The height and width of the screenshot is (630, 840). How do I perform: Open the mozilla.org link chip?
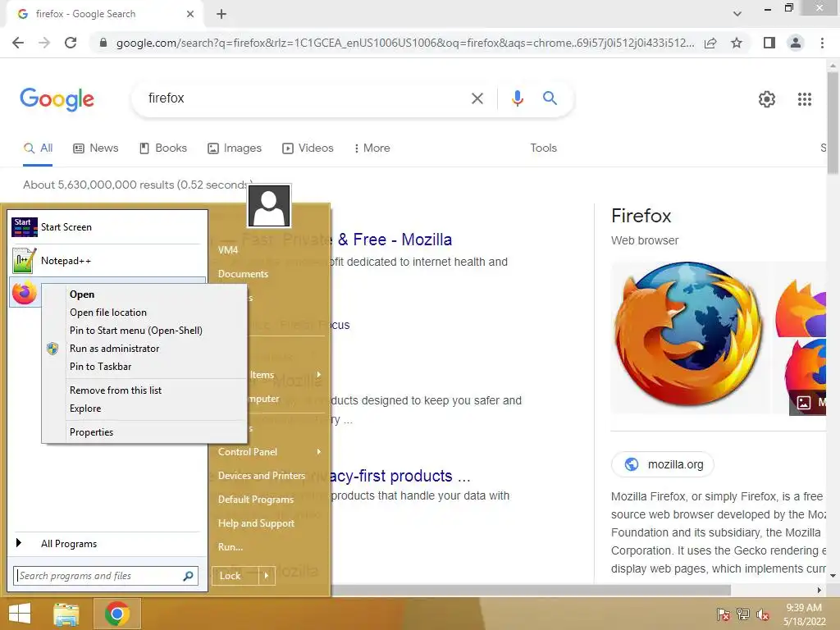663,464
